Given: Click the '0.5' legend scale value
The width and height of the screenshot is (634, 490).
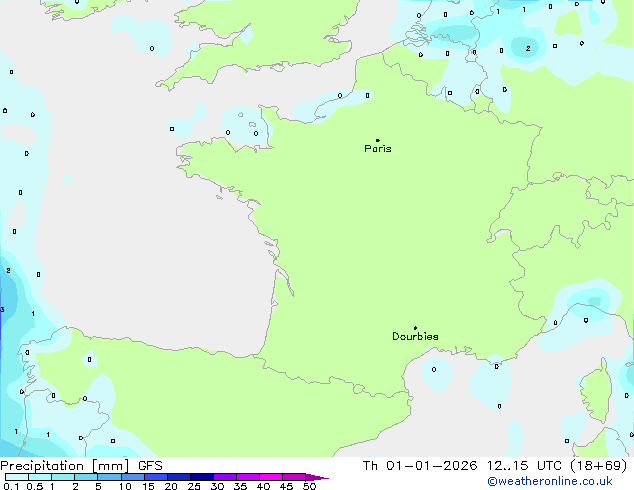Looking at the screenshot, I should (35, 486).
